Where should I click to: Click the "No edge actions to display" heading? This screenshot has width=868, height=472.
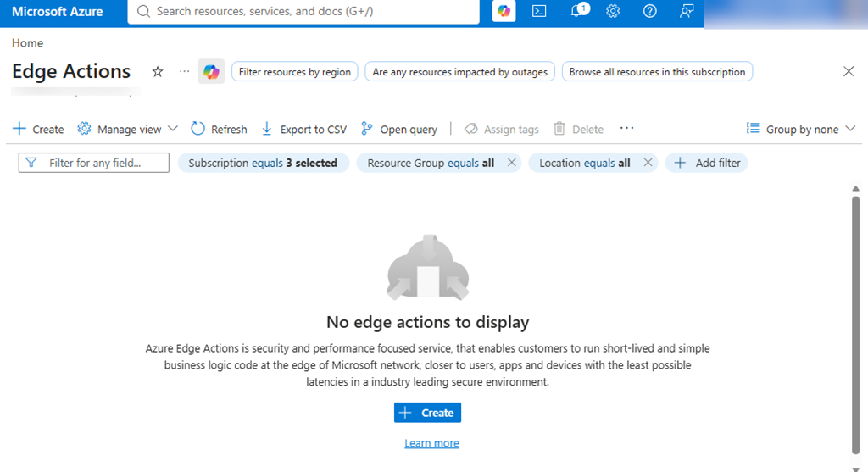[427, 321]
